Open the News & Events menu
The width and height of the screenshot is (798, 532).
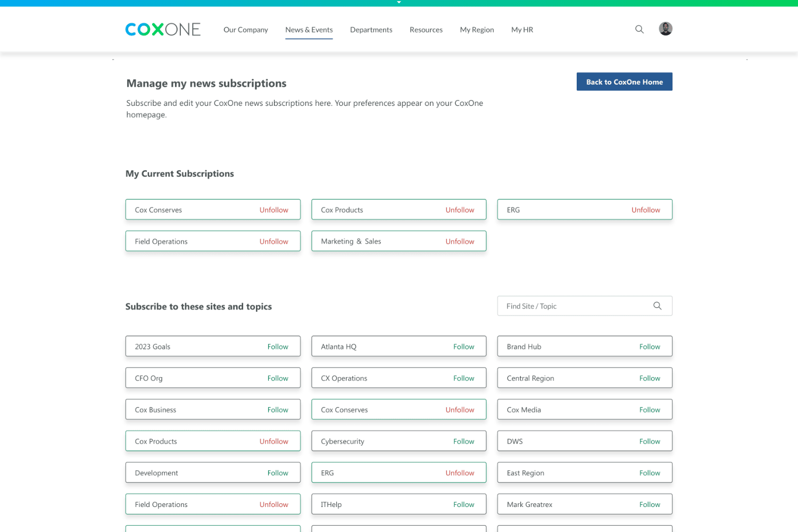pyautogui.click(x=309, y=30)
